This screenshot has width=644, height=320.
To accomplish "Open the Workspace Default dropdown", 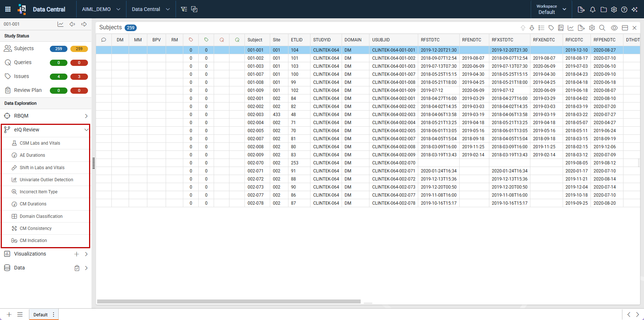I will 551,9.
